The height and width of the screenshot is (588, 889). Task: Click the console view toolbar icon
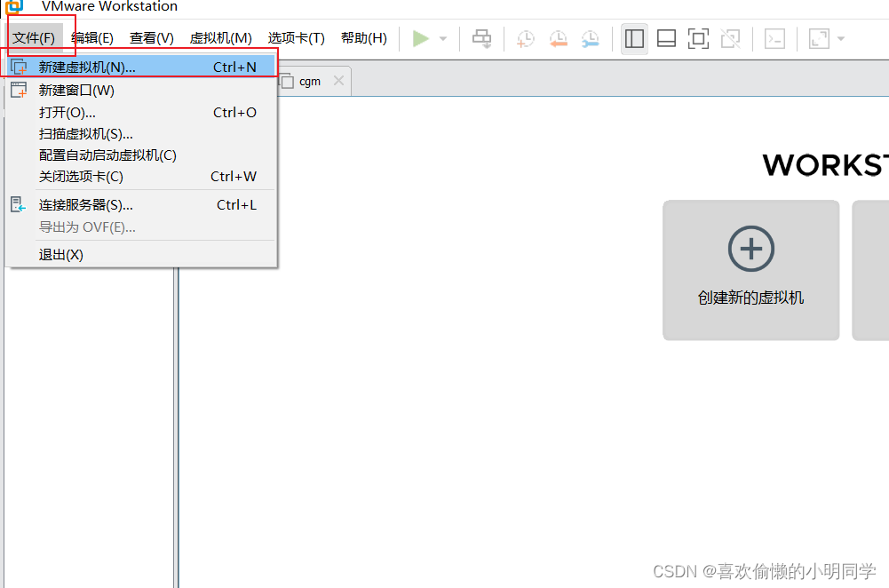click(x=774, y=38)
